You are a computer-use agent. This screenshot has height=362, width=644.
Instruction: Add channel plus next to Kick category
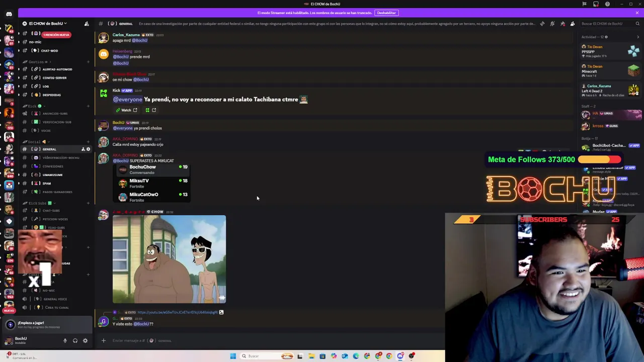point(88,106)
